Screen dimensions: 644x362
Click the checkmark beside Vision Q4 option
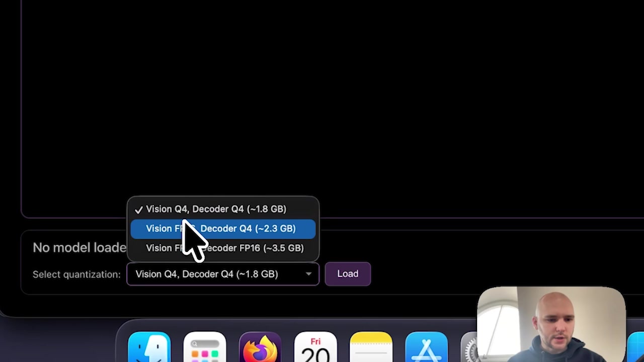pos(138,209)
